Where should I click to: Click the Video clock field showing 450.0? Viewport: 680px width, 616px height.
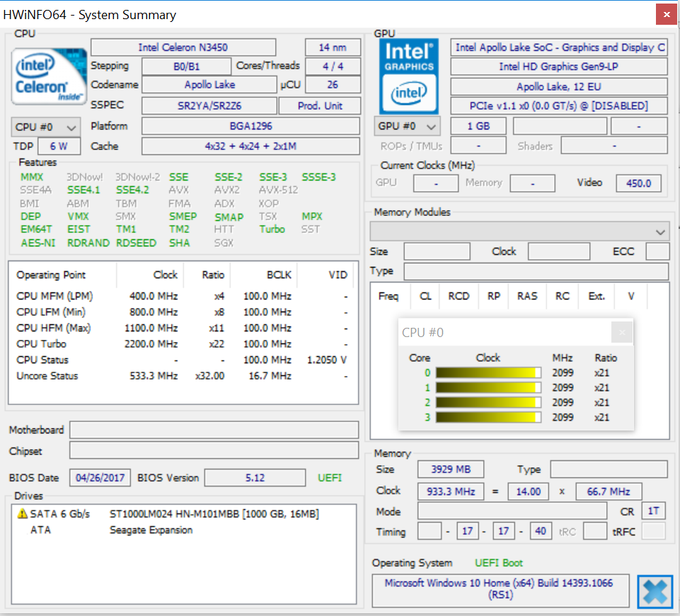click(x=639, y=183)
